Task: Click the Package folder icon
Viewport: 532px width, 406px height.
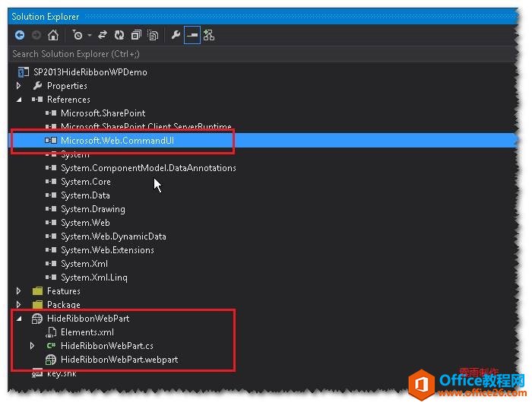Action: pos(37,304)
